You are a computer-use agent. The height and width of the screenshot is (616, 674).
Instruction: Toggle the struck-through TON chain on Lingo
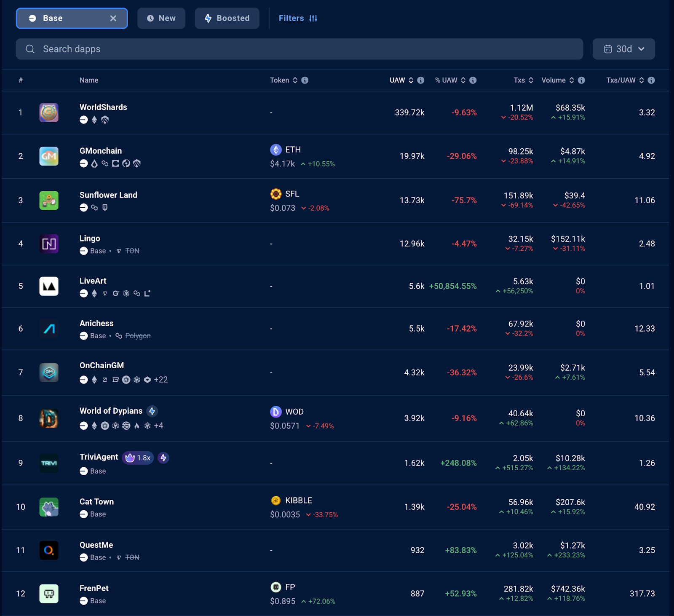point(132,251)
